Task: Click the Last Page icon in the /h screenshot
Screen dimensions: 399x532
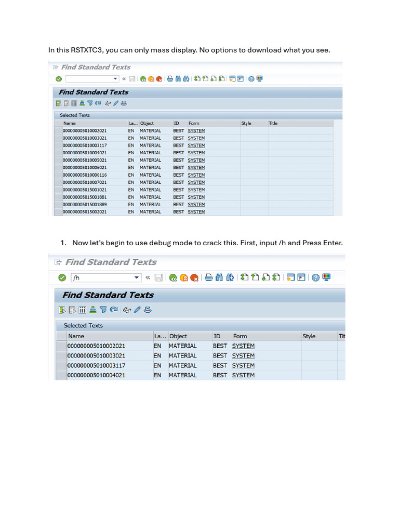Action: [x=276, y=277]
